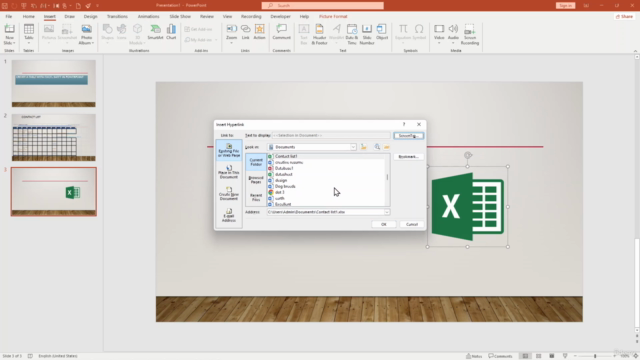Select Place in This Document option

(x=229, y=172)
